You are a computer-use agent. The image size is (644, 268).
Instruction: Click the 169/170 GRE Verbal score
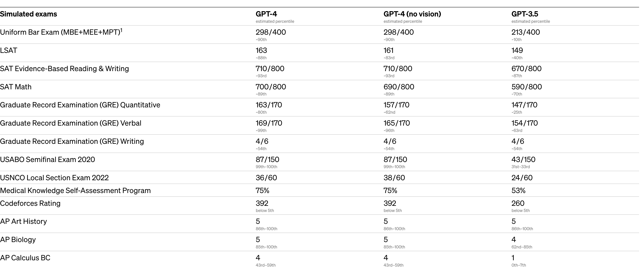click(269, 123)
